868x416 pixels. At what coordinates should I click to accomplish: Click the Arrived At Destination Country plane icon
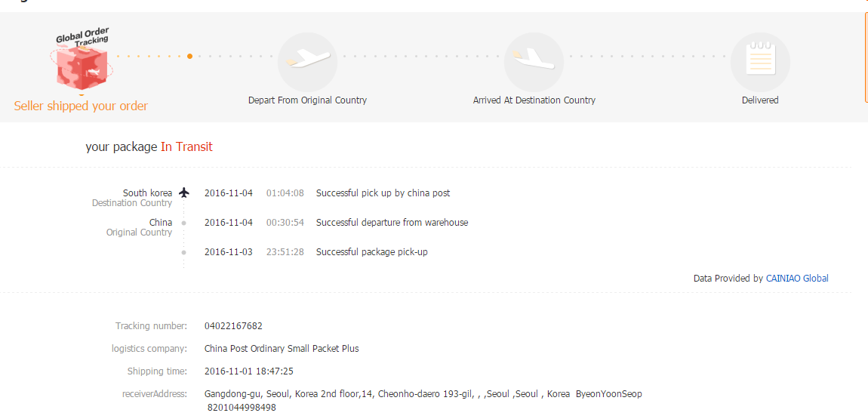click(534, 62)
